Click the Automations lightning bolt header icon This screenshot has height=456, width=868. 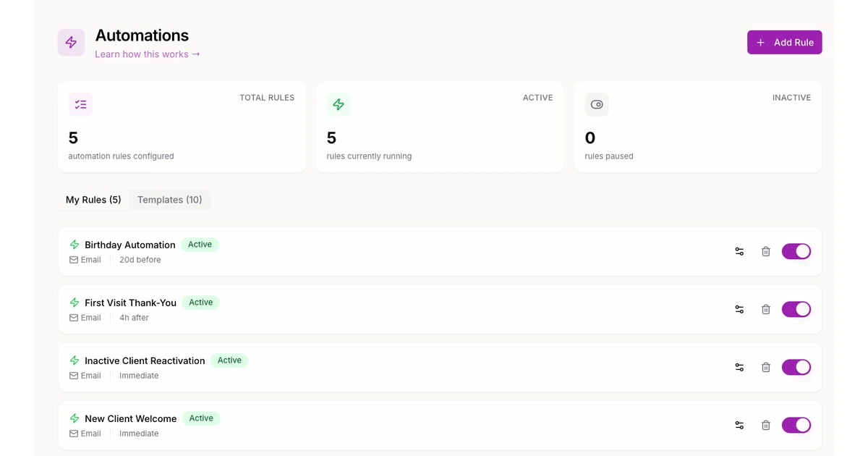(x=71, y=43)
